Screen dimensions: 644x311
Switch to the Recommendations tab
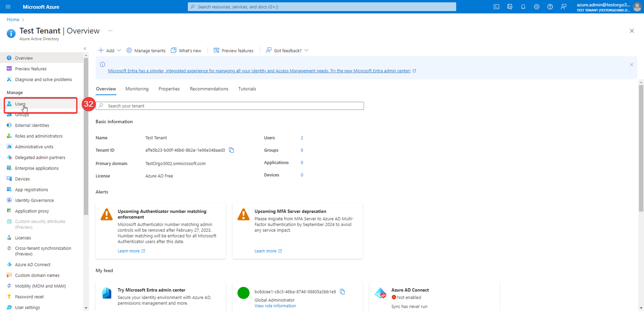(209, 89)
